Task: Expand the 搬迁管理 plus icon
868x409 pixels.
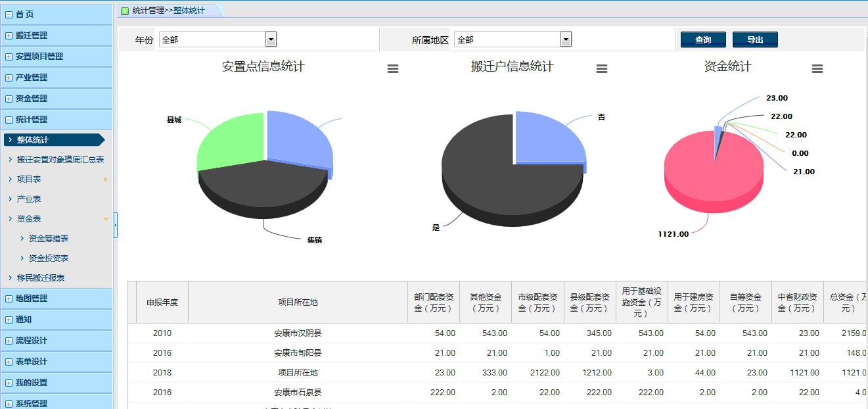Action: [x=9, y=36]
